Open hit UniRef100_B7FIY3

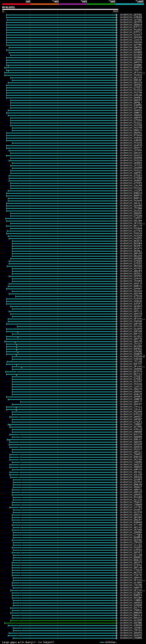[x=131, y=27]
